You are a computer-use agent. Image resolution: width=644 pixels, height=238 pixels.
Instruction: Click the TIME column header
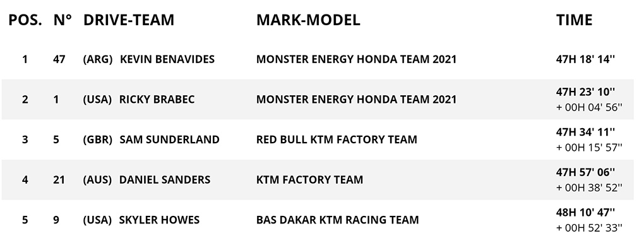click(x=574, y=20)
